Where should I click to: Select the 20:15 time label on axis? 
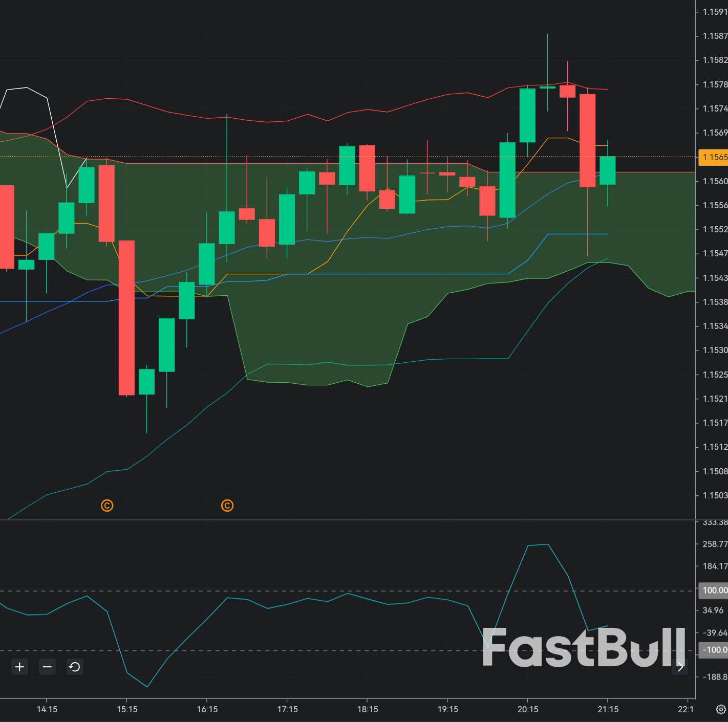[528, 709]
